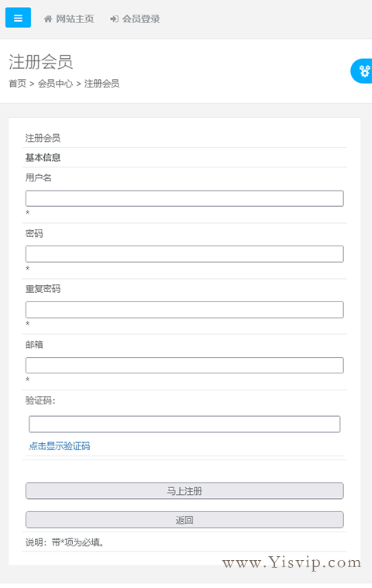372x588 pixels.
Task: Click 注册会员 in the breadcrumb
Action: 102,83
